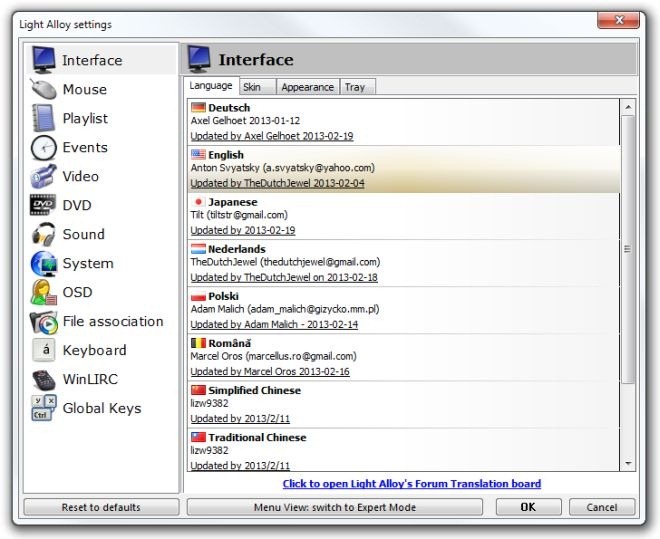Click the language list scroll up arrow

tap(628, 107)
